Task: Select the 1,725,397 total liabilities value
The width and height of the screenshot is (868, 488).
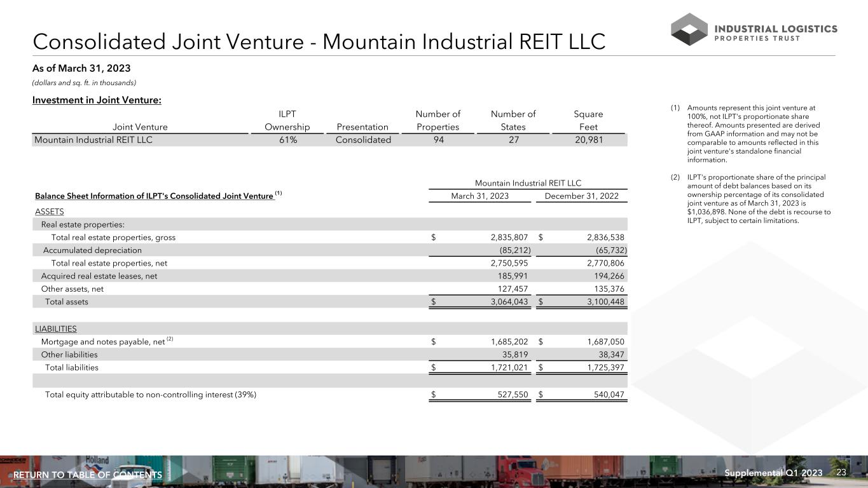Action: (x=607, y=367)
